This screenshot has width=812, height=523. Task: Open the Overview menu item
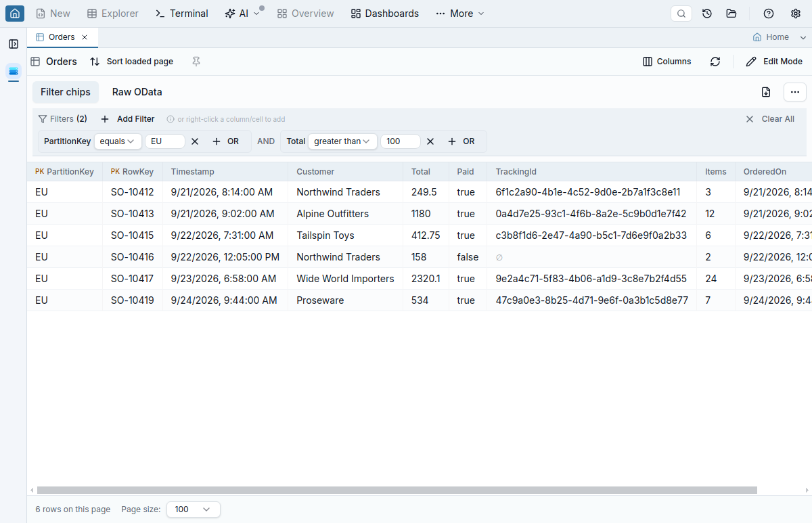point(306,14)
